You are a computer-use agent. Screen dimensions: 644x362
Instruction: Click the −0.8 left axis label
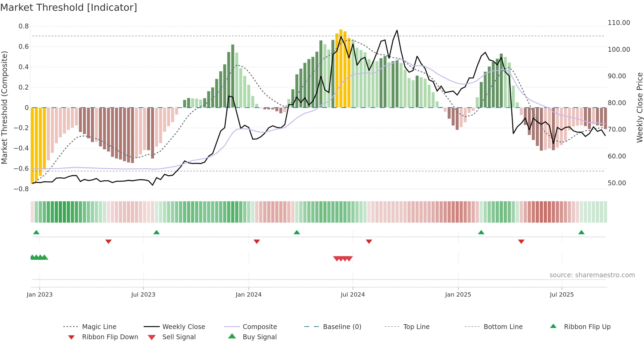point(21,189)
